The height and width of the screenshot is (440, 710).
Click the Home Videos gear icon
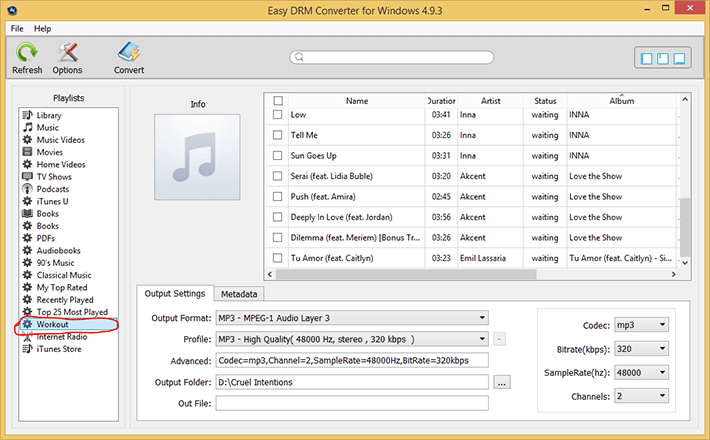[28, 164]
